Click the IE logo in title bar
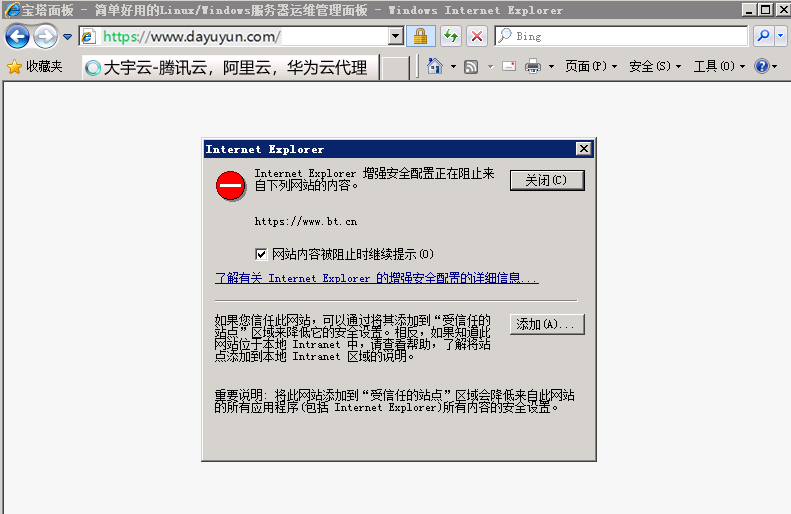This screenshot has width=791, height=514. (12, 10)
